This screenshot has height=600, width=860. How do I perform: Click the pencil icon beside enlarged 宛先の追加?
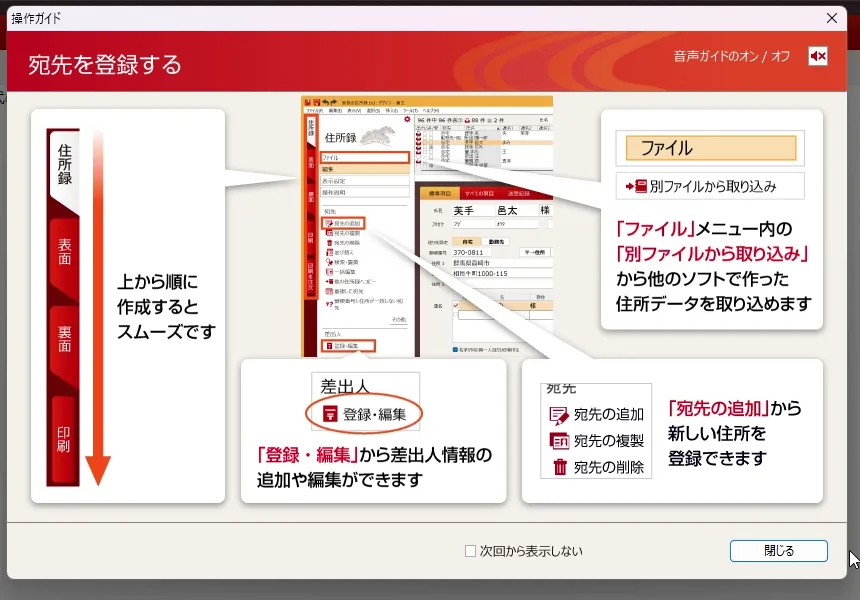point(559,416)
